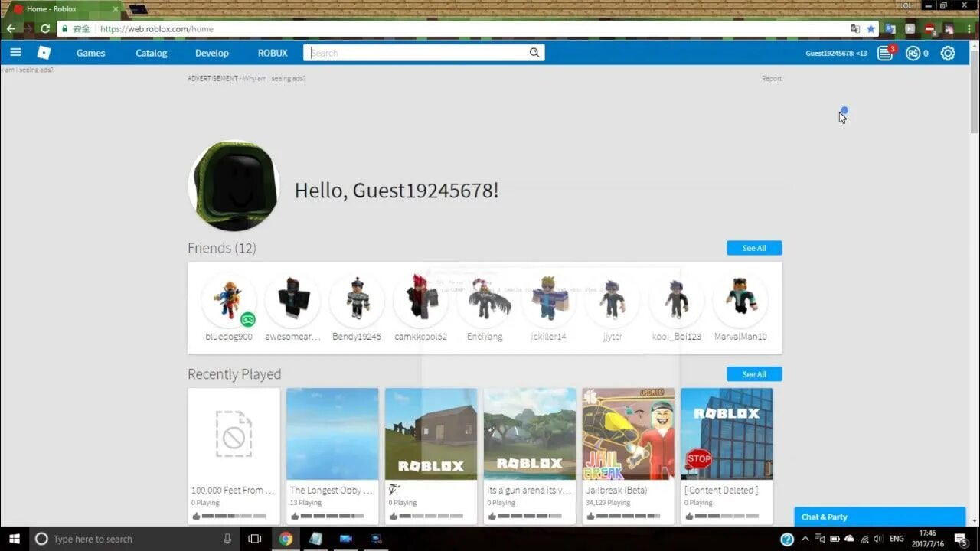Screen dimensions: 980x551
Task: Open the Develop menu item
Action: (x=212, y=53)
